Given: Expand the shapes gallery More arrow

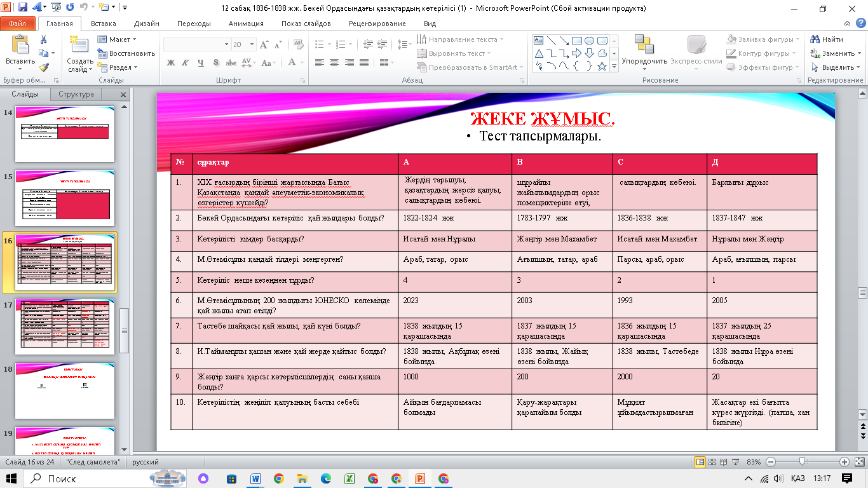Looking at the screenshot, I should pyautogui.click(x=614, y=66).
